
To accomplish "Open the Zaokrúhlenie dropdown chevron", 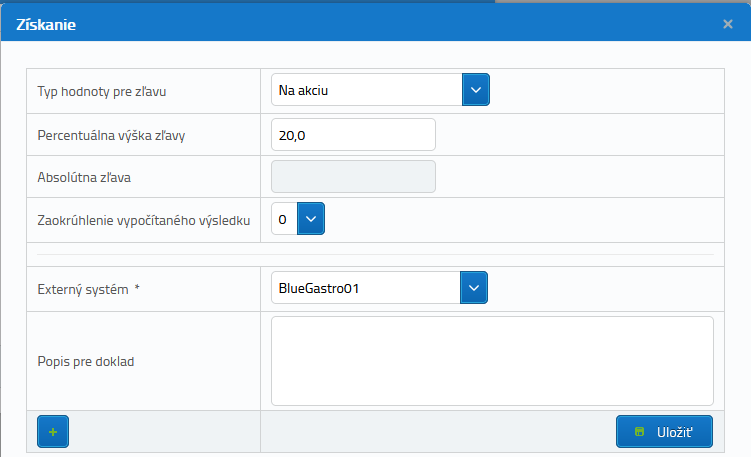I will tap(311, 218).
